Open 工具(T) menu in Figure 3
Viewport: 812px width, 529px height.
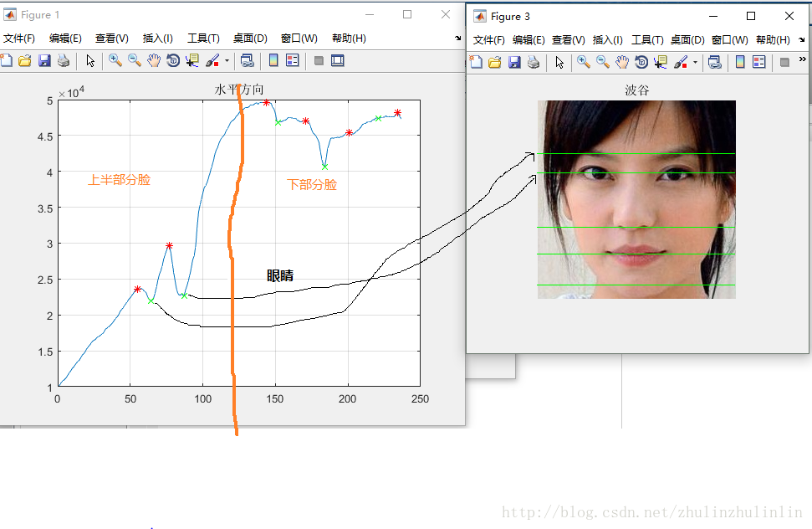click(x=647, y=40)
